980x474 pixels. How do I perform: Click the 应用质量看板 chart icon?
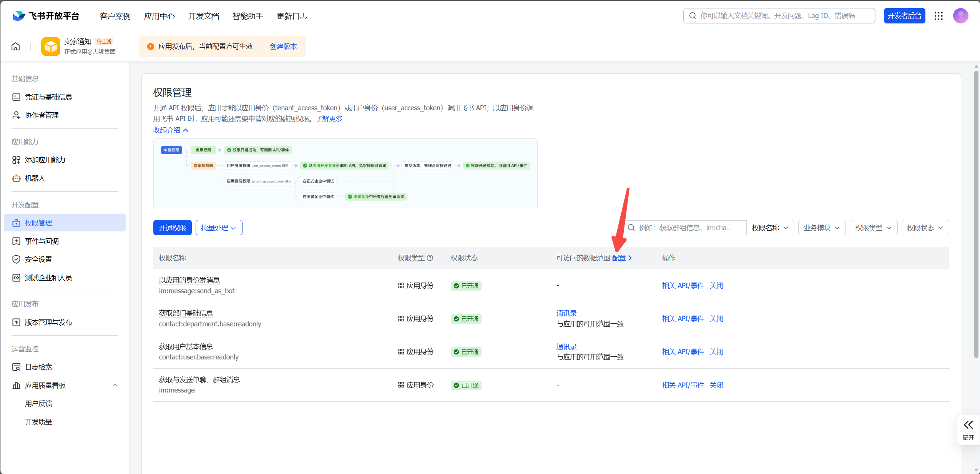[x=16, y=386]
